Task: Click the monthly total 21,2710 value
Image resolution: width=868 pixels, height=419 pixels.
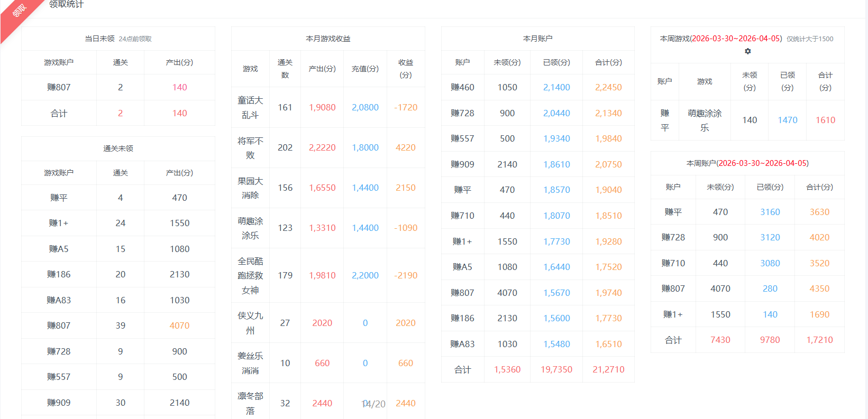Action: [x=608, y=369]
